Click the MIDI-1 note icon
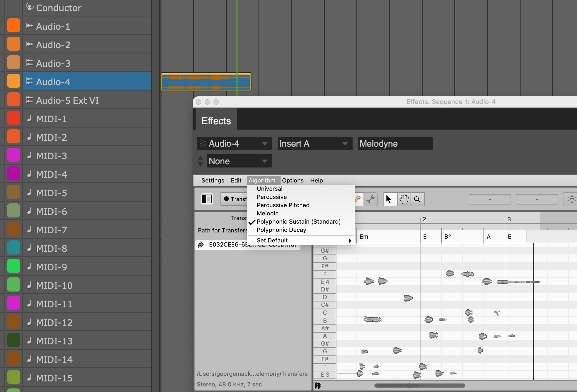This screenshot has height=392, width=577. click(29, 118)
